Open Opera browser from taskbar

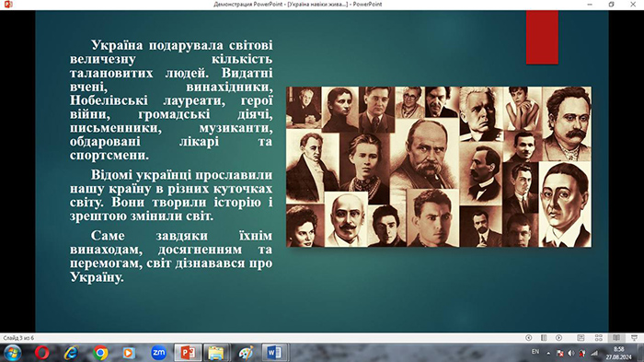pos(42,353)
